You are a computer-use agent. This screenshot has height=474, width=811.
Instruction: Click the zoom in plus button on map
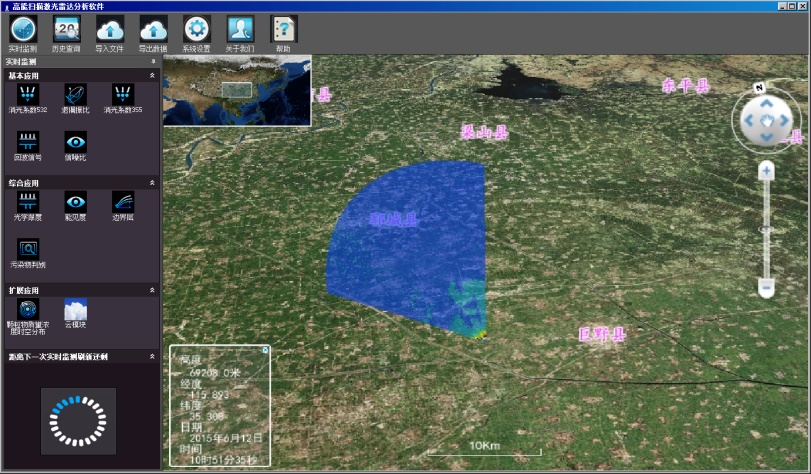pos(766,171)
